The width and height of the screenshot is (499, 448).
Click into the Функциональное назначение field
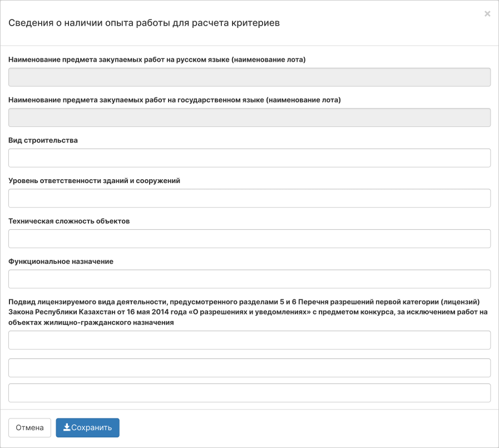coord(249,279)
